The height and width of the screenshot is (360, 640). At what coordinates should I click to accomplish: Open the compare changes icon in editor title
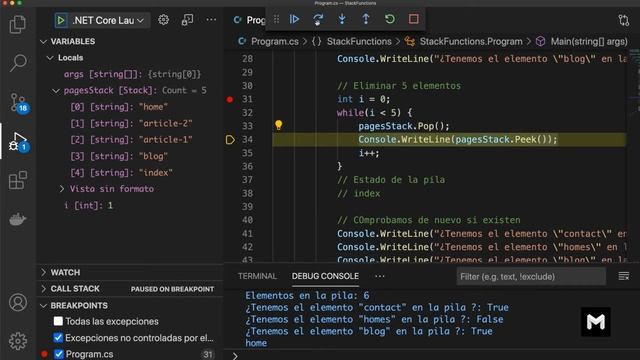click(623, 20)
